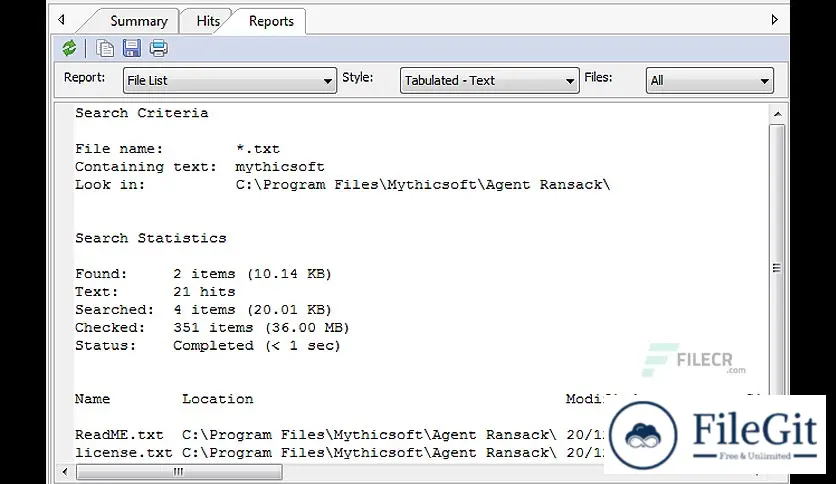Click '2 items (10.14 KB)' found value
This screenshot has width=836, height=484.
point(252,274)
